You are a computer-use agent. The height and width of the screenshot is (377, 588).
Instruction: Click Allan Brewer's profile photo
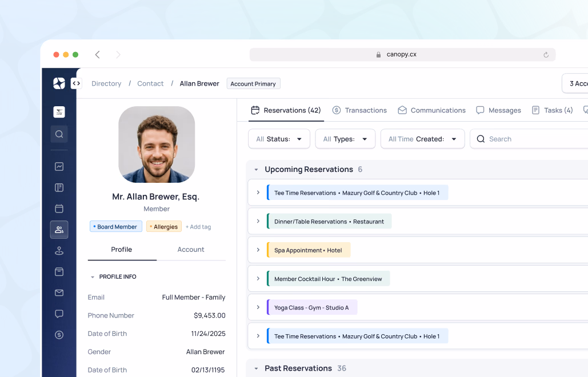(157, 145)
